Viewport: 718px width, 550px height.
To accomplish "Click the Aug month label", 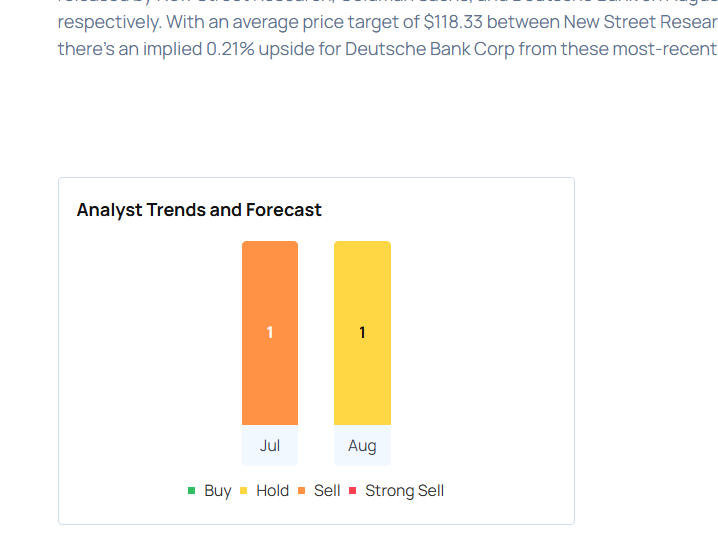I will click(x=362, y=446).
